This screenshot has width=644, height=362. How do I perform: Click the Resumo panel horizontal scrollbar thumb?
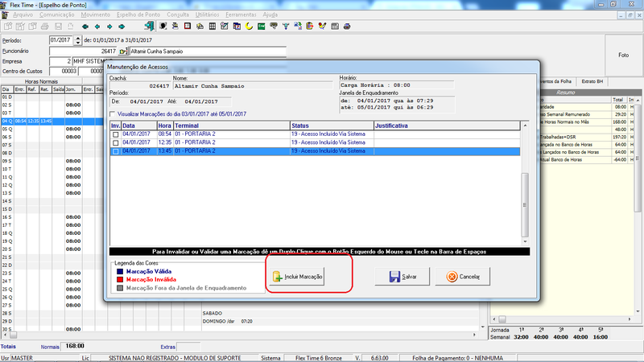502,319
